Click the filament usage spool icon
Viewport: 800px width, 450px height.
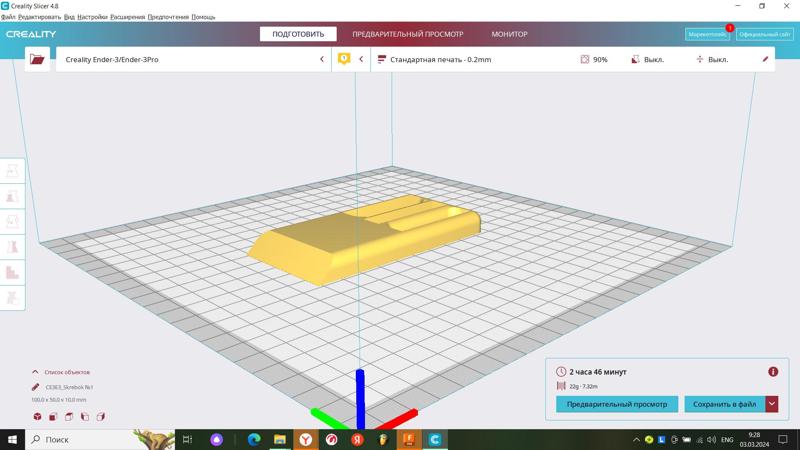tap(561, 386)
